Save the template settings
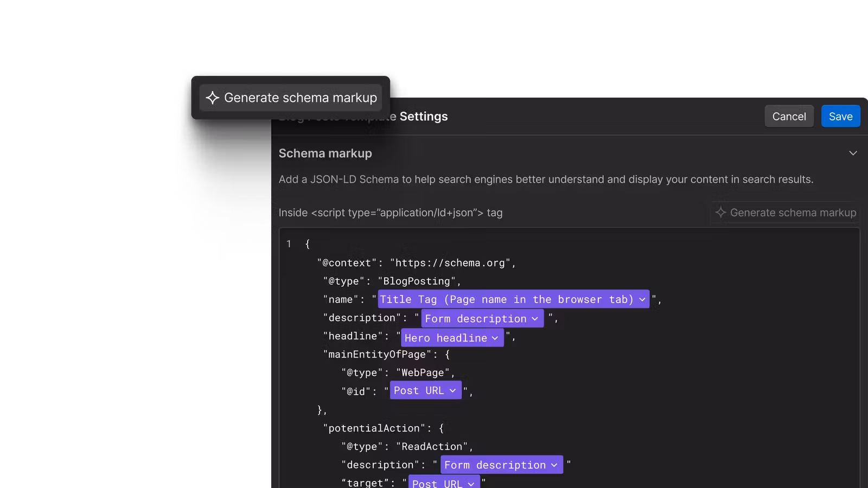This screenshot has height=488, width=868. pos(840,117)
